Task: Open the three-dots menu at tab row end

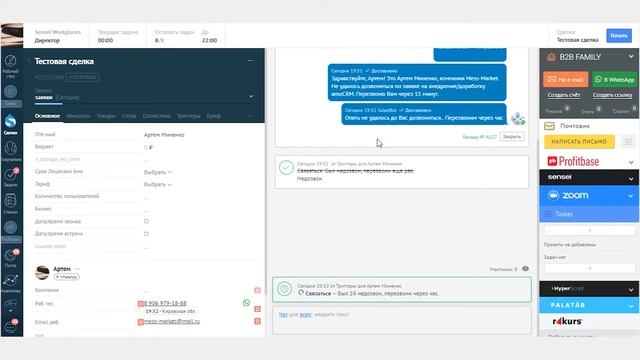Action: click(250, 116)
